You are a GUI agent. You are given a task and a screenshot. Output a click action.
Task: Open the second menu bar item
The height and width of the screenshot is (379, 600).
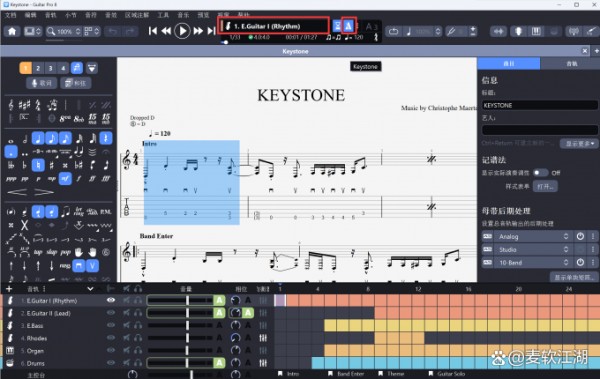tap(30, 15)
